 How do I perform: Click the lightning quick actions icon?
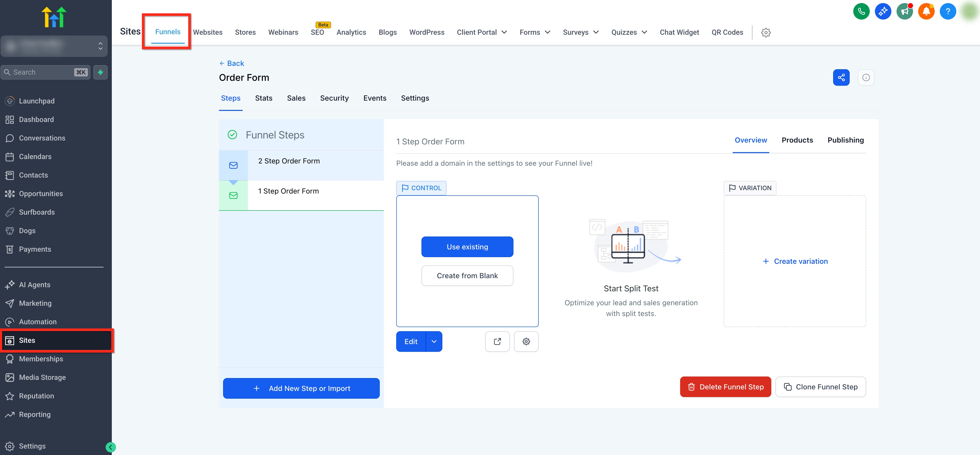(100, 72)
